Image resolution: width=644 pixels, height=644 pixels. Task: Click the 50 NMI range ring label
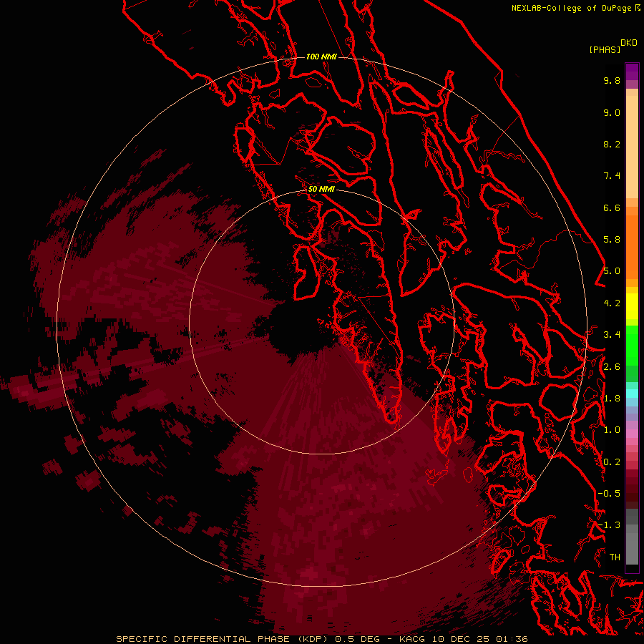321,189
